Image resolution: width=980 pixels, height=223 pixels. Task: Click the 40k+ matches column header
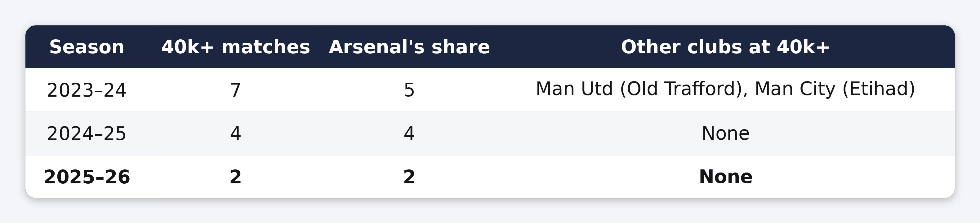tap(235, 47)
